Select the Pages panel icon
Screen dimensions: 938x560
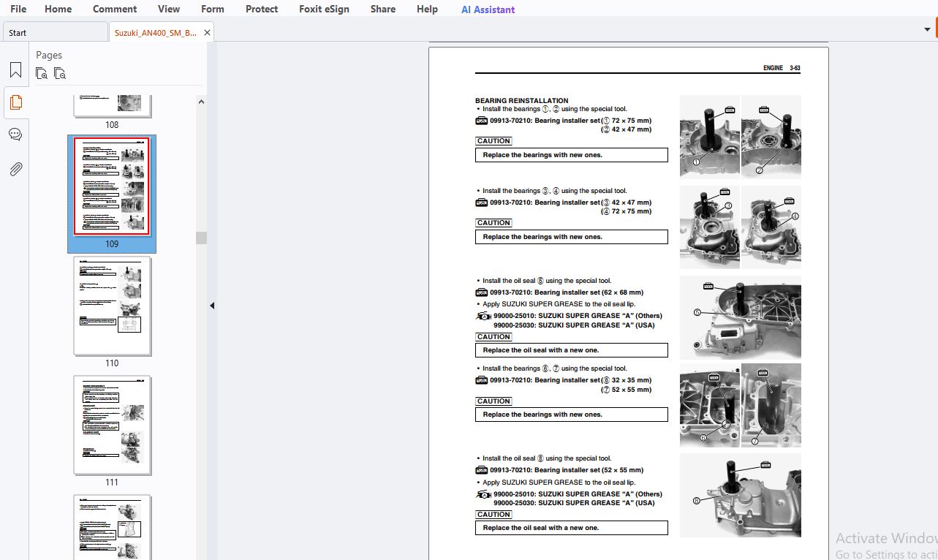(15, 102)
